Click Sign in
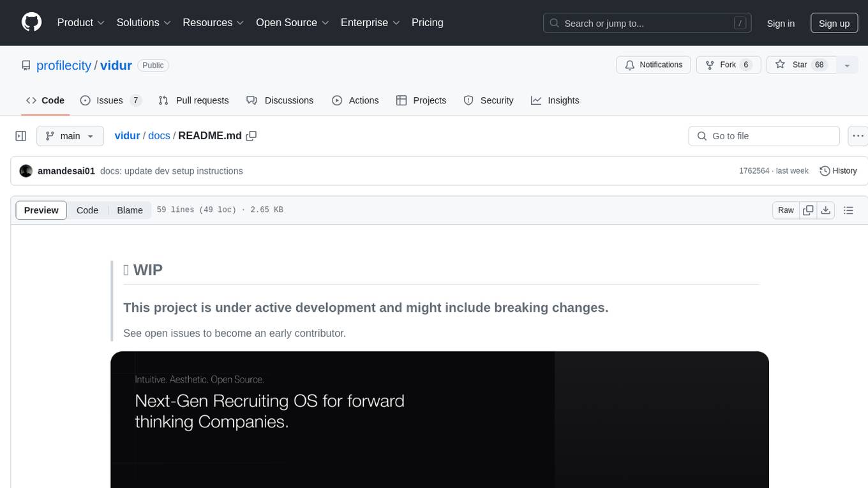Screen dimensions: 868x488 [781, 23]
